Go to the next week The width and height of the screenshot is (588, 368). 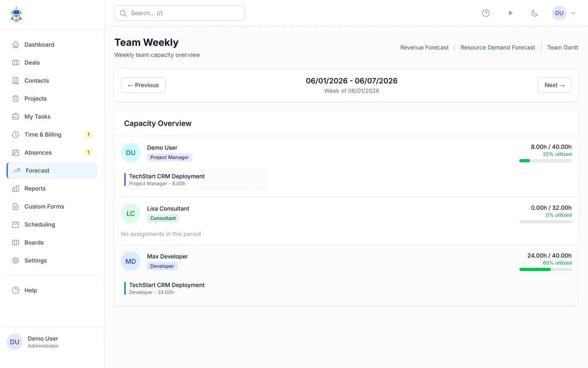point(555,85)
